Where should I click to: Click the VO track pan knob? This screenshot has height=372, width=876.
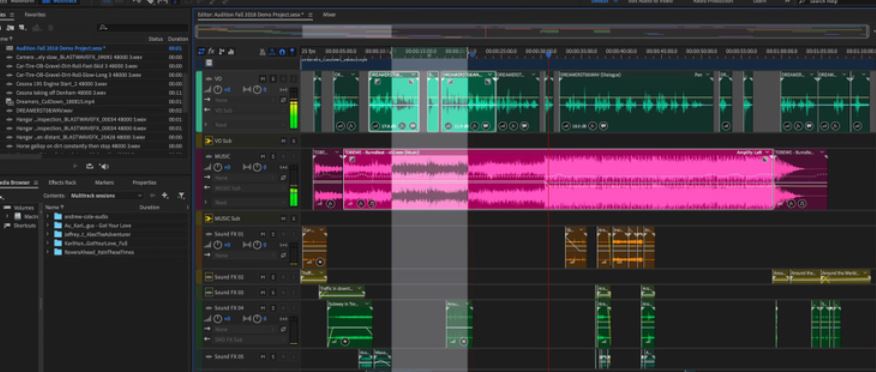coord(257,89)
